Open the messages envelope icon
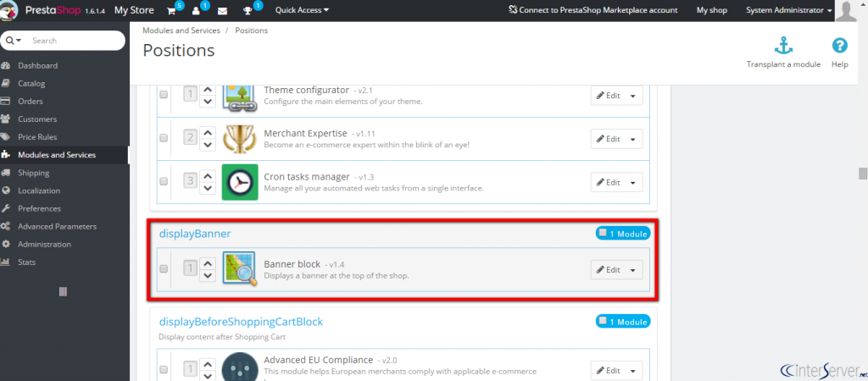Image resolution: width=868 pixels, height=381 pixels. [223, 10]
